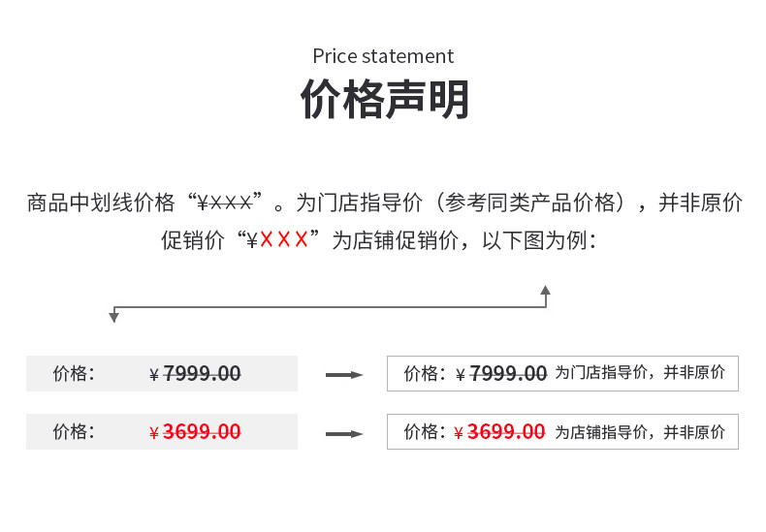Image resolution: width=766 pixels, height=532 pixels.
Task: Click "价格:" label in the outlined 3699.00 box
Action: [x=425, y=432]
